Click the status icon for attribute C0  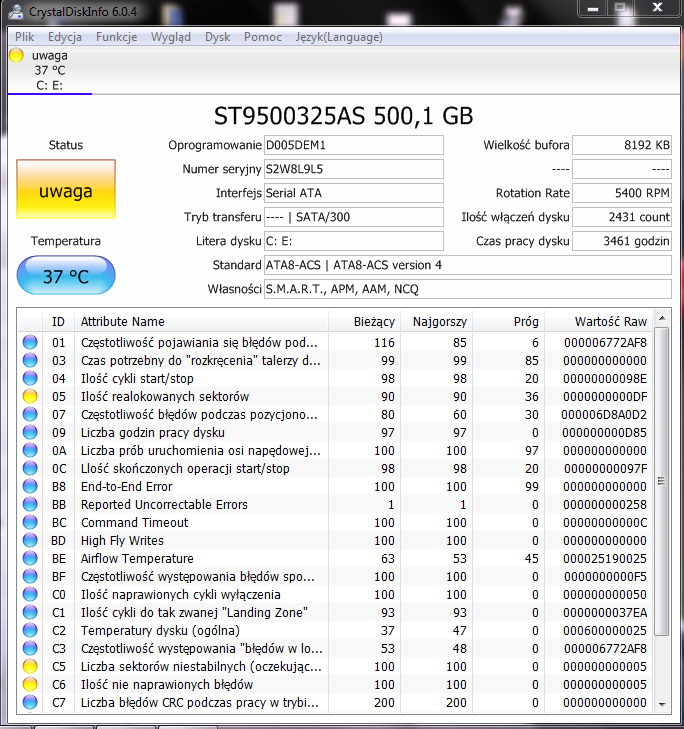click(x=30, y=595)
